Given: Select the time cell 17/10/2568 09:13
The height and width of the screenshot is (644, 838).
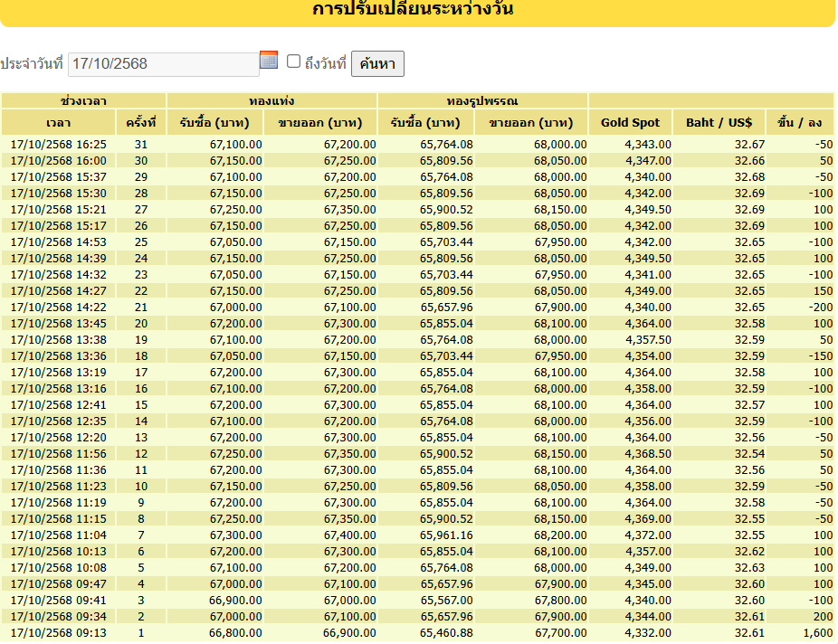Looking at the screenshot, I should coord(58,633).
